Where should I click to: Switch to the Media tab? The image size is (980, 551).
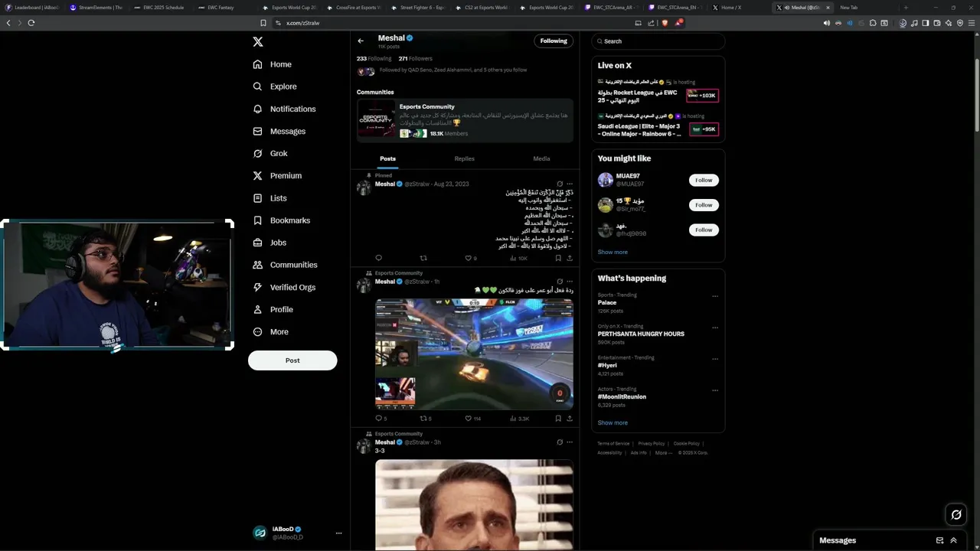point(541,158)
